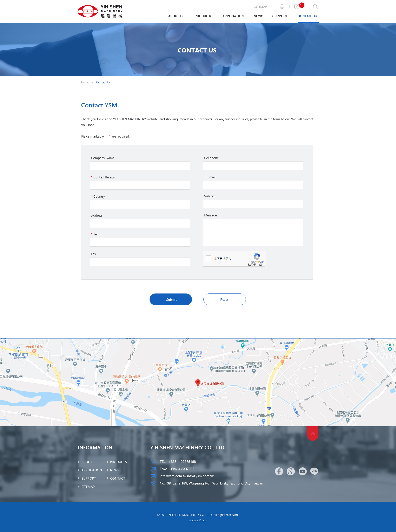Click the red back-to-top arrow button
The height and width of the screenshot is (532, 396).
[x=313, y=433]
